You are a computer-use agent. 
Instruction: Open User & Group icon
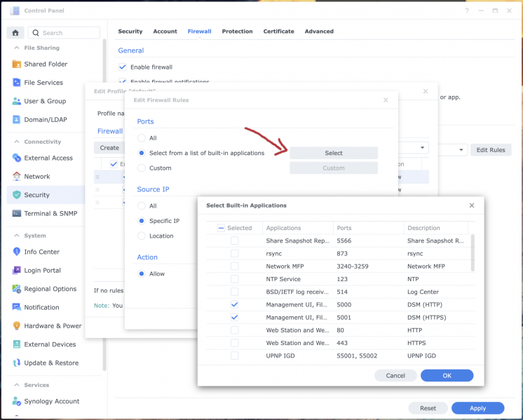pos(16,101)
